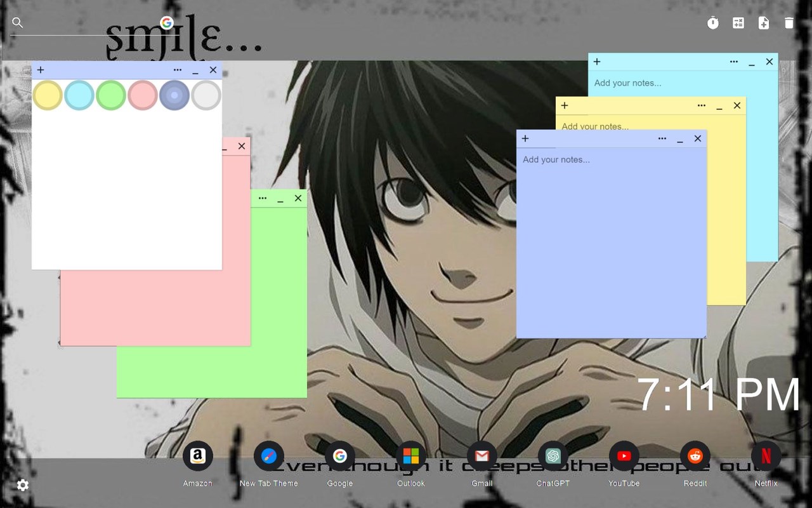The height and width of the screenshot is (508, 812).
Task: Visit the Reddit shortcut
Action: click(x=695, y=456)
